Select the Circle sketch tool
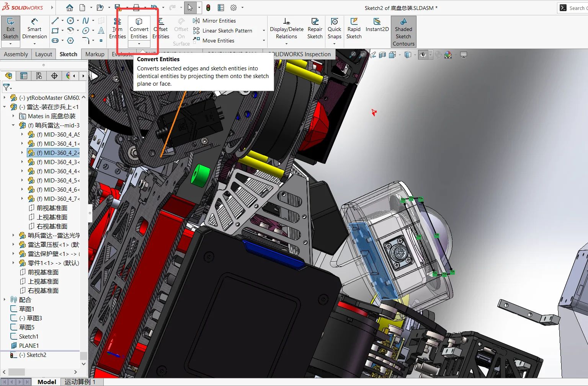Screen dimensions: 588x386 click(x=70, y=21)
